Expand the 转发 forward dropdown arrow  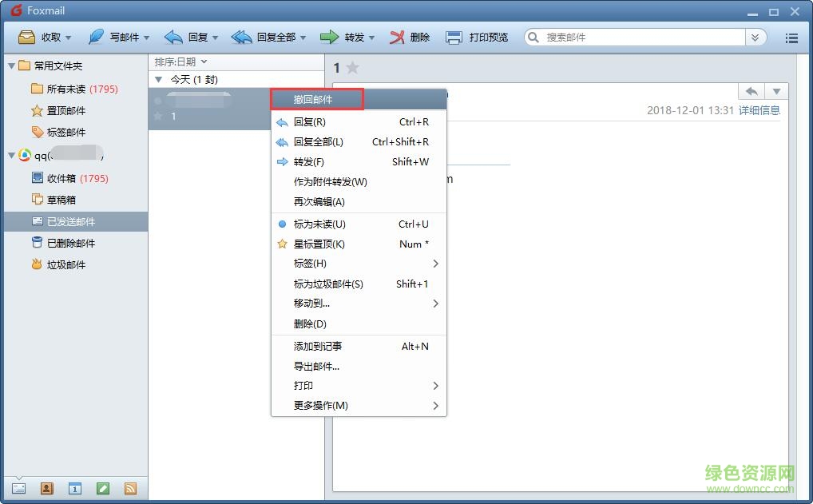point(372,37)
